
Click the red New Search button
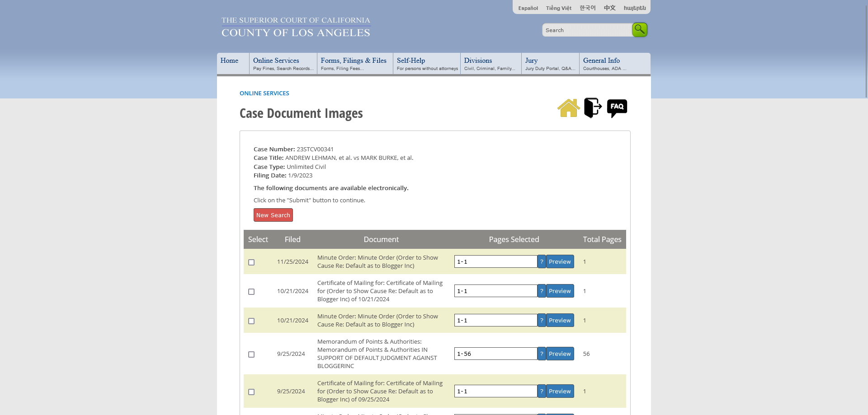point(273,215)
